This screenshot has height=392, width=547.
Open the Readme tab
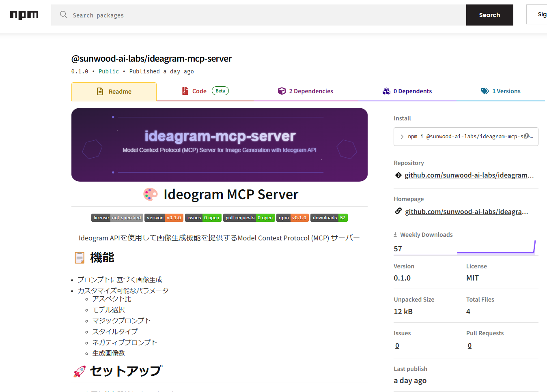coord(114,92)
